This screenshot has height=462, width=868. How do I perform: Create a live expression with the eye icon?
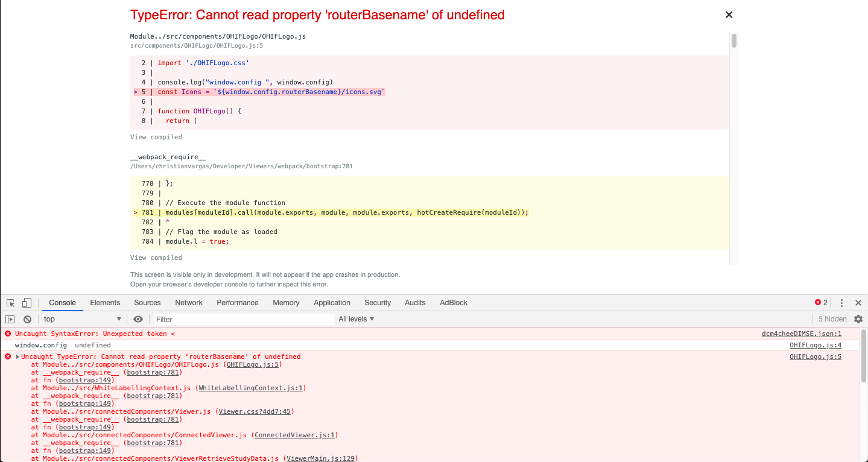[138, 318]
